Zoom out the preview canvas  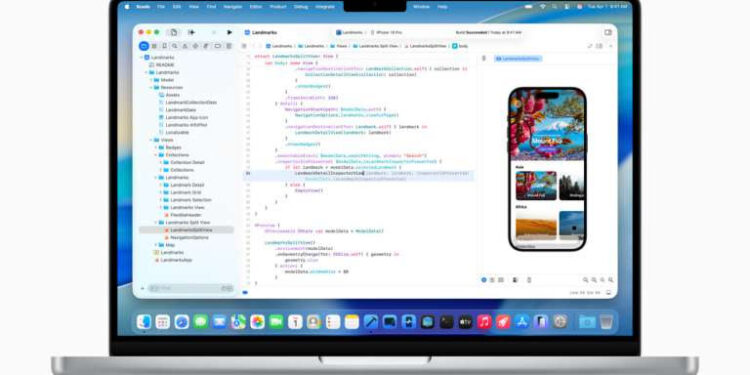585,280
